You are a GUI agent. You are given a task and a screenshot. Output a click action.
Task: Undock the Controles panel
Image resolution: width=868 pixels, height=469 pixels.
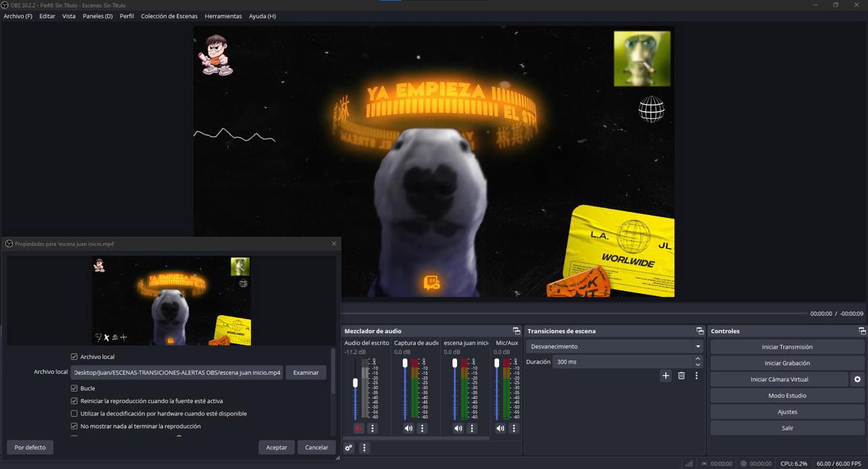click(x=862, y=331)
